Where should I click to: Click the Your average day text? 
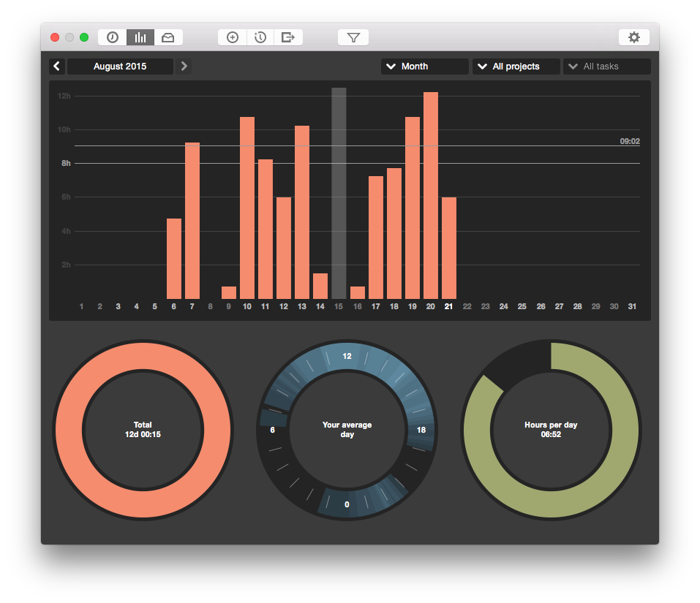(347, 430)
